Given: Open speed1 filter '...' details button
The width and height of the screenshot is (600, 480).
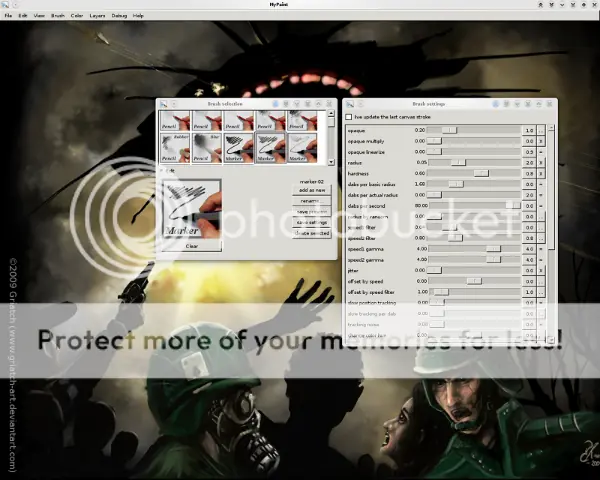Looking at the screenshot, I should [541, 227].
